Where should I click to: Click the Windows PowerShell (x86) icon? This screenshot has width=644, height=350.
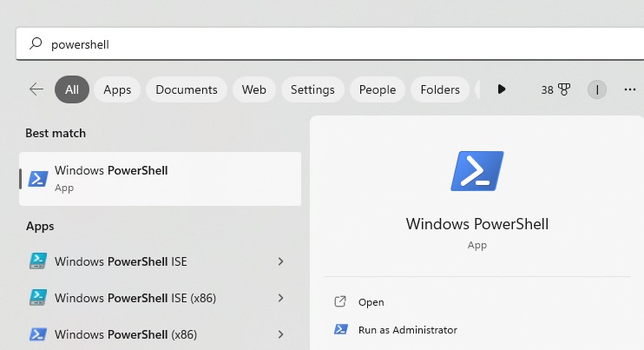tap(38, 334)
